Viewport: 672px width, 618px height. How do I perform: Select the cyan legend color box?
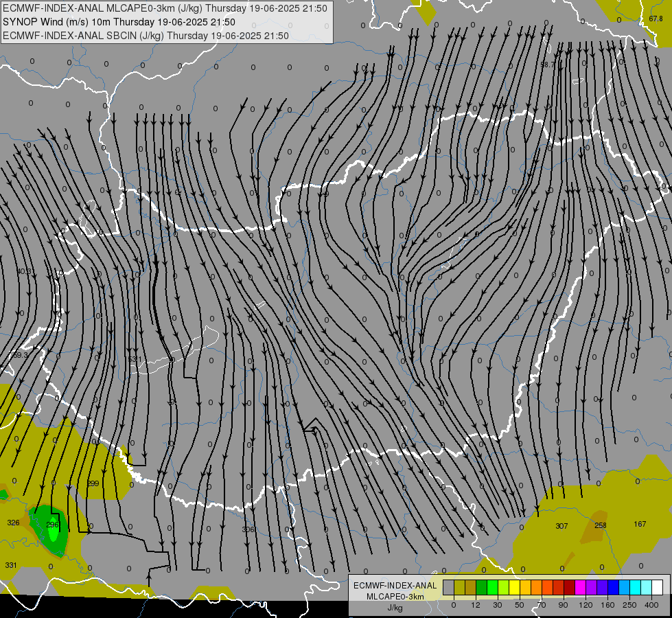(x=636, y=587)
